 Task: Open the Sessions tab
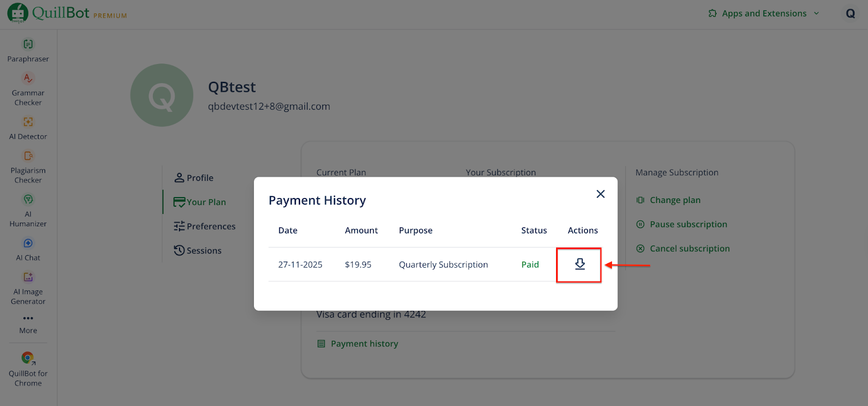click(x=198, y=251)
